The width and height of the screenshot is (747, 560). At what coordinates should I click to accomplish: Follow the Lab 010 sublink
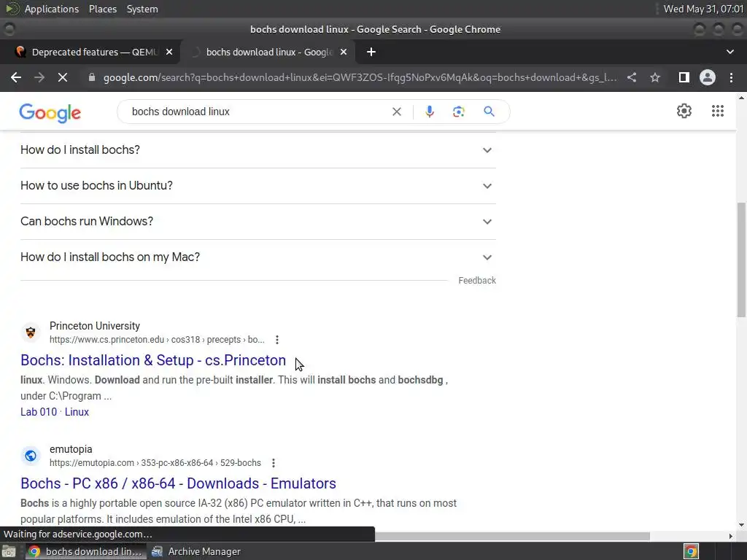tap(39, 412)
